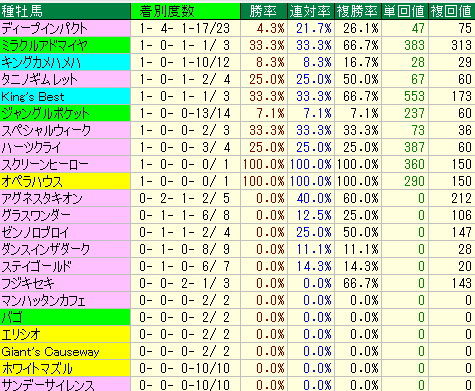Select the フジキセキ sire name

click(28, 284)
